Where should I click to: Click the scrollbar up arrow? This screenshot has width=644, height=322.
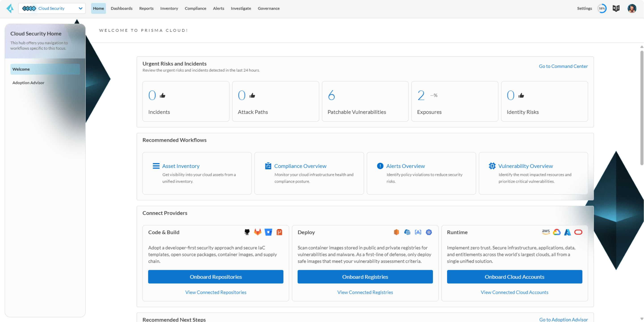click(642, 47)
